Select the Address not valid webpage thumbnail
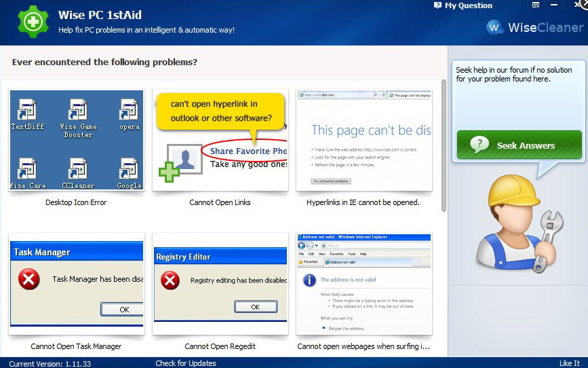The image size is (588, 368). tap(364, 284)
